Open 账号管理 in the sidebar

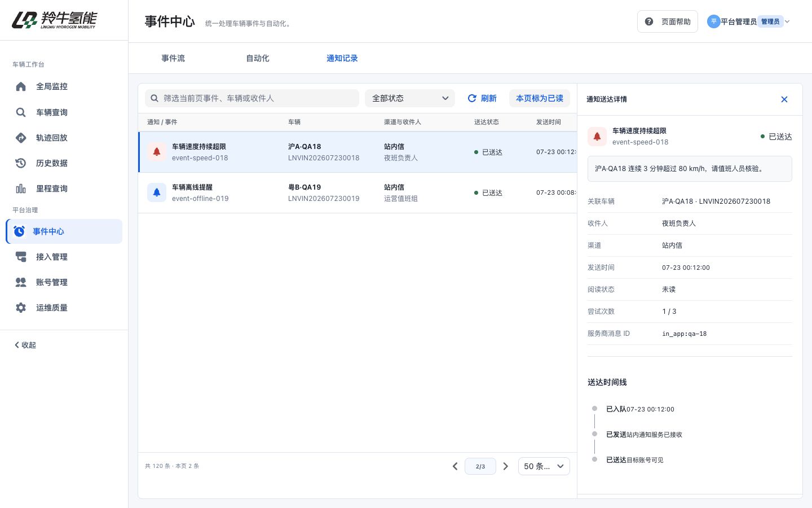pos(64,282)
